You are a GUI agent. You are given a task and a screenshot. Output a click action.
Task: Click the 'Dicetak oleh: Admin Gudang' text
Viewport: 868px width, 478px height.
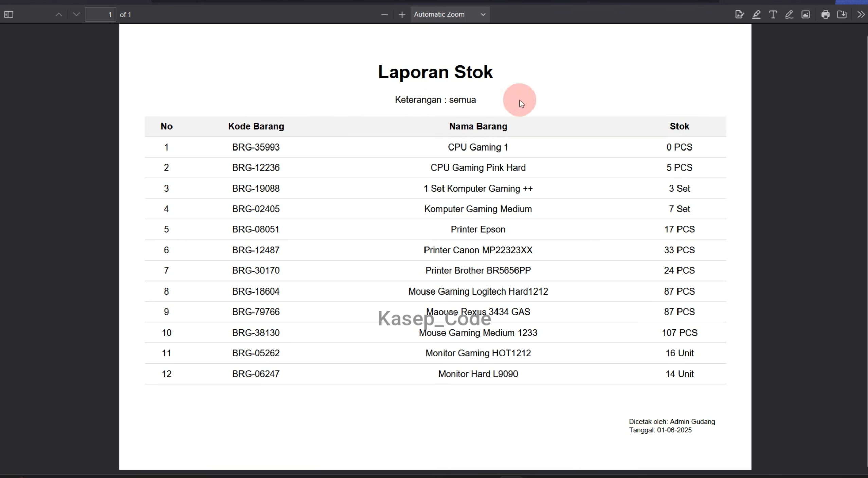(672, 422)
